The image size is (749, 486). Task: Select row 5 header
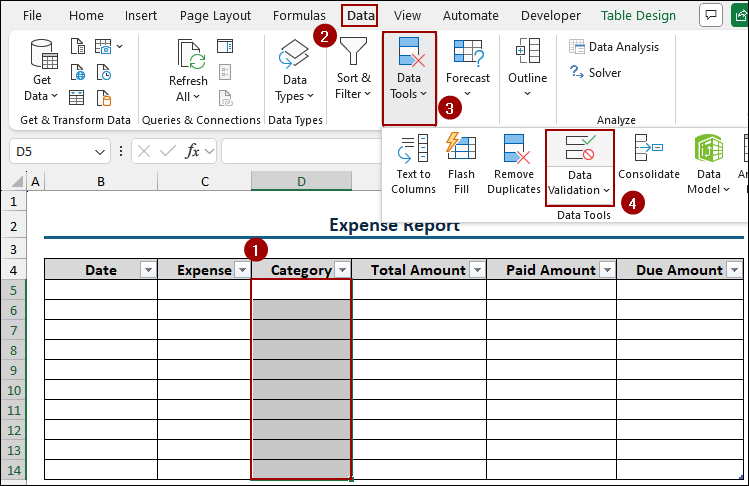[13, 290]
